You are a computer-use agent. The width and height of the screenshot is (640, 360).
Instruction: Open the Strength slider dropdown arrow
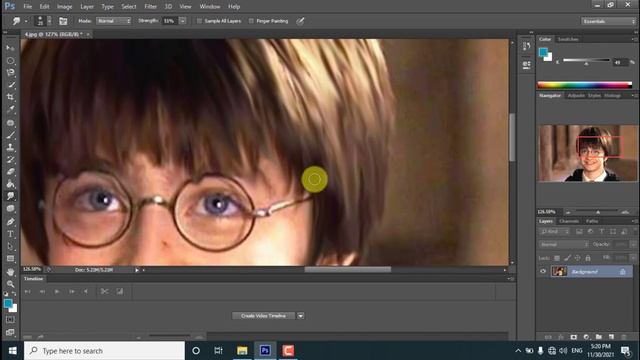click(x=183, y=21)
